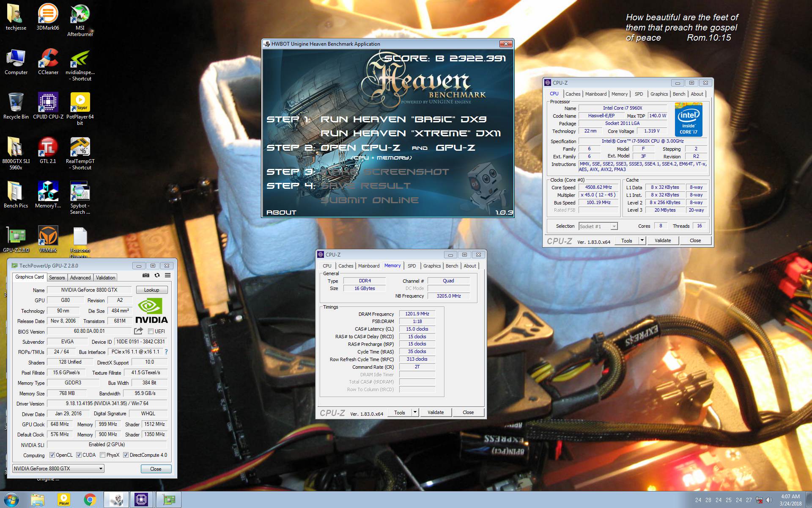This screenshot has height=508, width=812.
Task: Click Validate in CPU-Z CPU window
Action: point(663,240)
